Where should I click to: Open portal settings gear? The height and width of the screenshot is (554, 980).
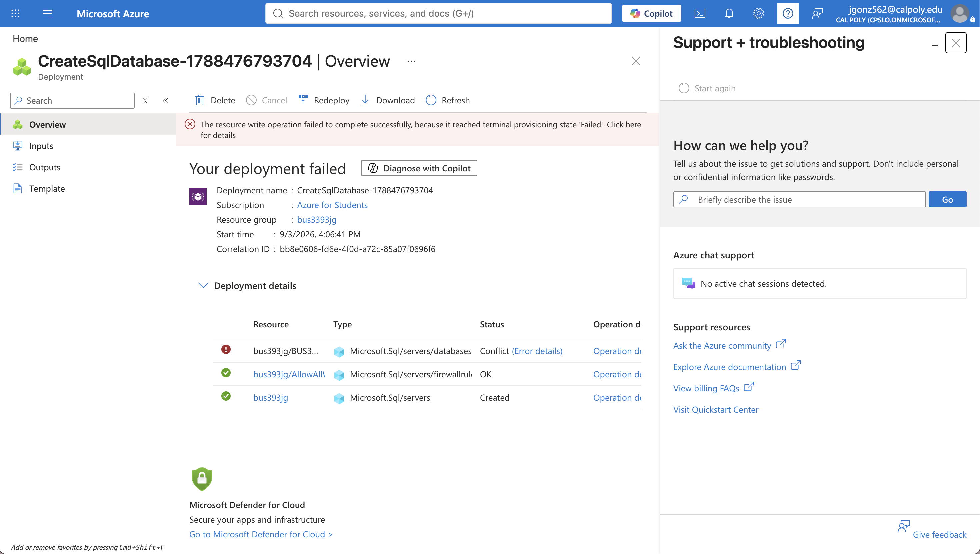point(758,14)
